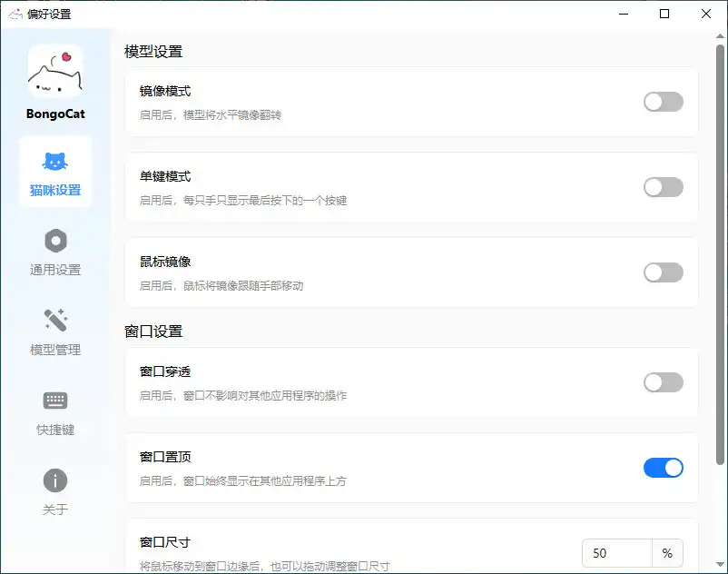Select the 快捷键 label in the sidebar
This screenshot has height=574, width=728.
(55, 430)
